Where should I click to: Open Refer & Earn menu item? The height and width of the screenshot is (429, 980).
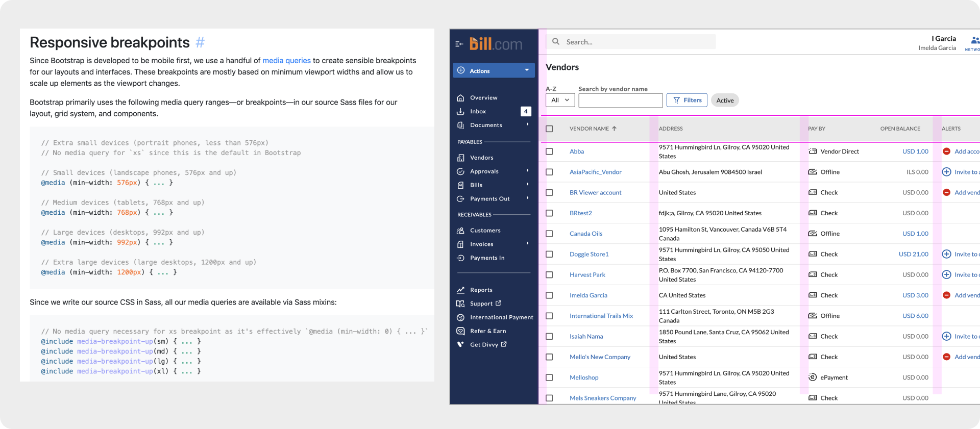pos(488,331)
